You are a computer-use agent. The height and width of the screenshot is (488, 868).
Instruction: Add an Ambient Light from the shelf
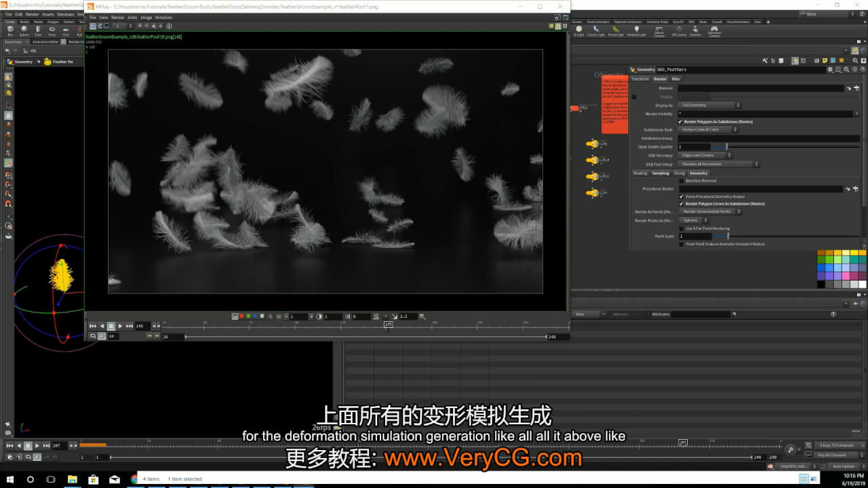point(636,31)
